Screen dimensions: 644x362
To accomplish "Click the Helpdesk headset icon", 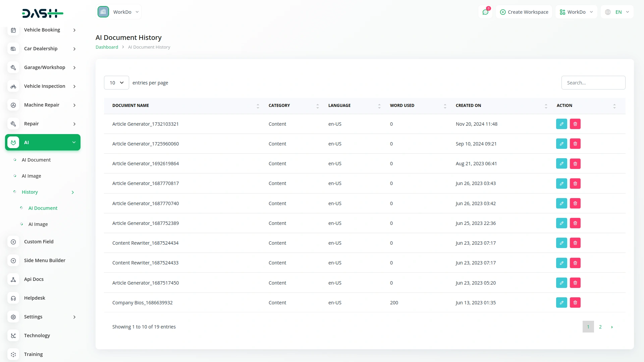I will click(13, 298).
